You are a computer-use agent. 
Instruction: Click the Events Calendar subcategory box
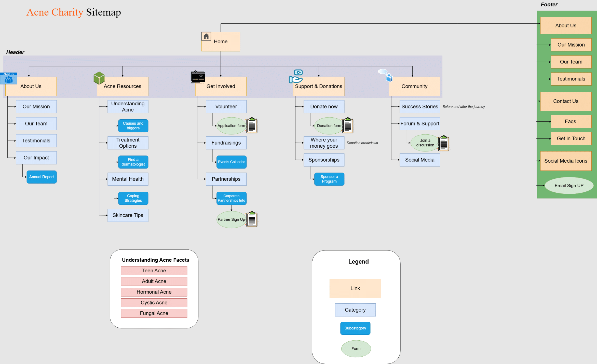tap(231, 162)
